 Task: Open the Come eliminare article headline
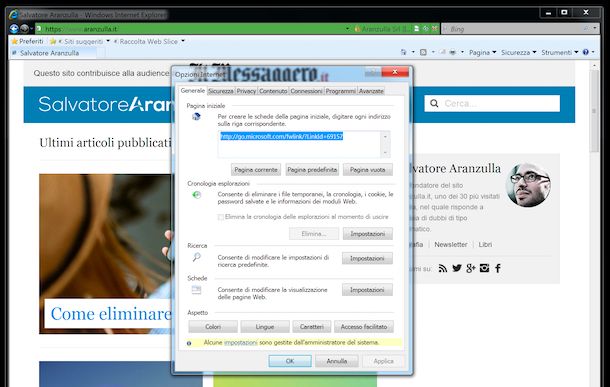coord(112,314)
